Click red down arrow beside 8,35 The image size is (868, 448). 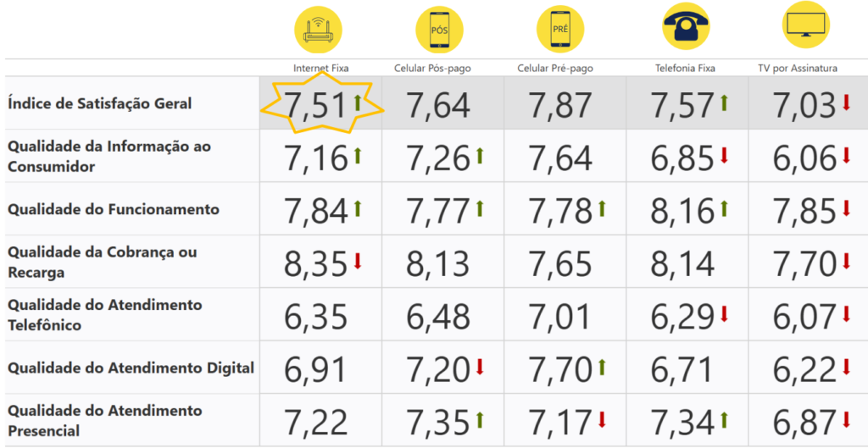(x=357, y=262)
